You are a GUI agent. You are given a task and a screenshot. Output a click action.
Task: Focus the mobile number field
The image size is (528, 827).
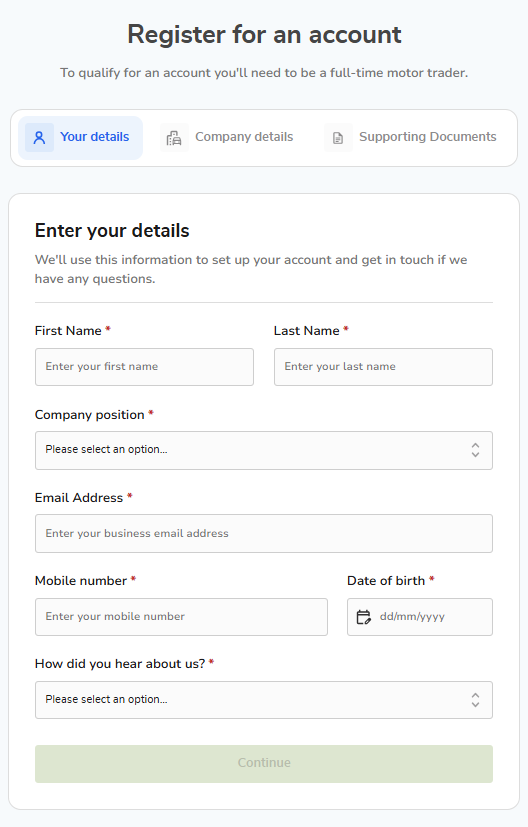tap(181, 617)
